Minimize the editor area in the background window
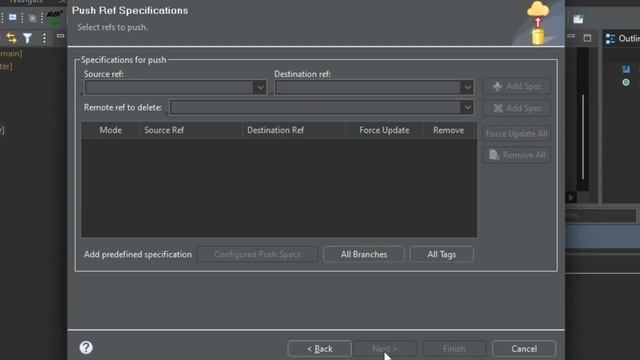This screenshot has width=640, height=360. click(x=571, y=36)
